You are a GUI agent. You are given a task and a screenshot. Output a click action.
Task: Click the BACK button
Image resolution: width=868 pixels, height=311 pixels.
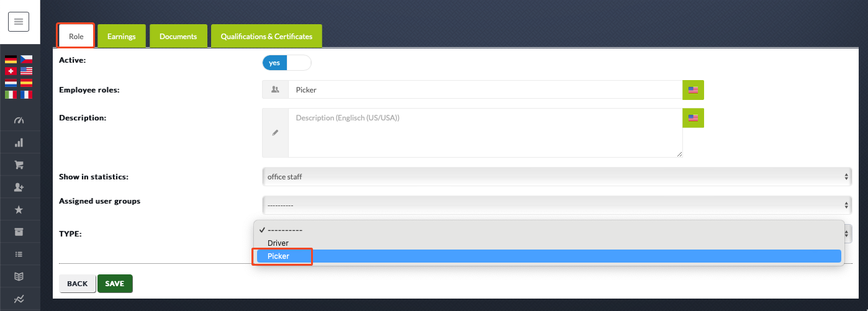(x=78, y=284)
